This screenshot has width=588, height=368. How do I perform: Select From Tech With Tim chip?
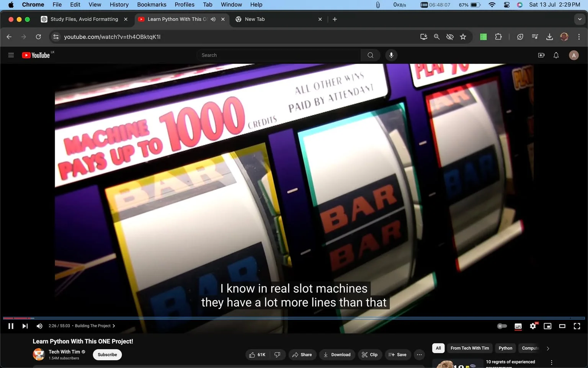point(470,348)
